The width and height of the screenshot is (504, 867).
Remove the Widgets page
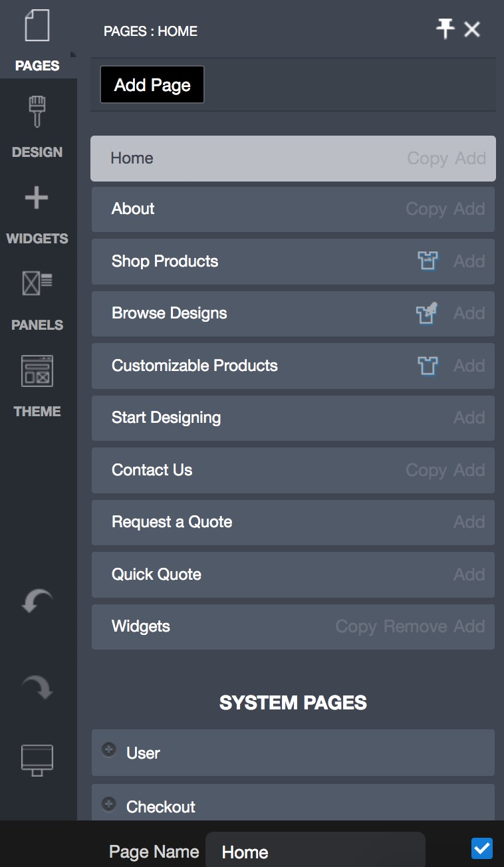pyautogui.click(x=416, y=626)
